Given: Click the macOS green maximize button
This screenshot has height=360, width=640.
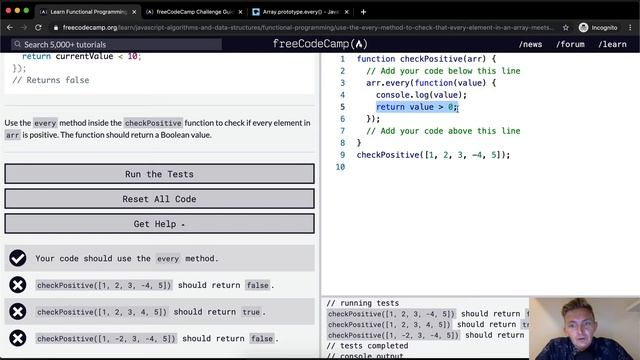Looking at the screenshot, I should (26, 11).
